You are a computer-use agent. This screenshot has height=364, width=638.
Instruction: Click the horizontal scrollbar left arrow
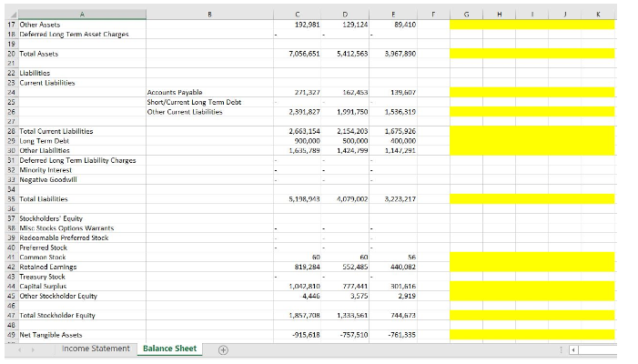pos(572,349)
